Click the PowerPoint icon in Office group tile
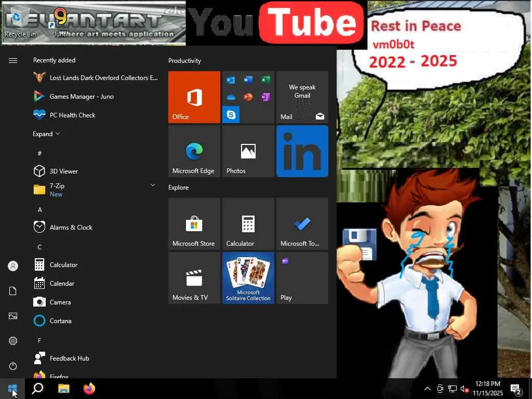532x399 pixels. (248, 97)
